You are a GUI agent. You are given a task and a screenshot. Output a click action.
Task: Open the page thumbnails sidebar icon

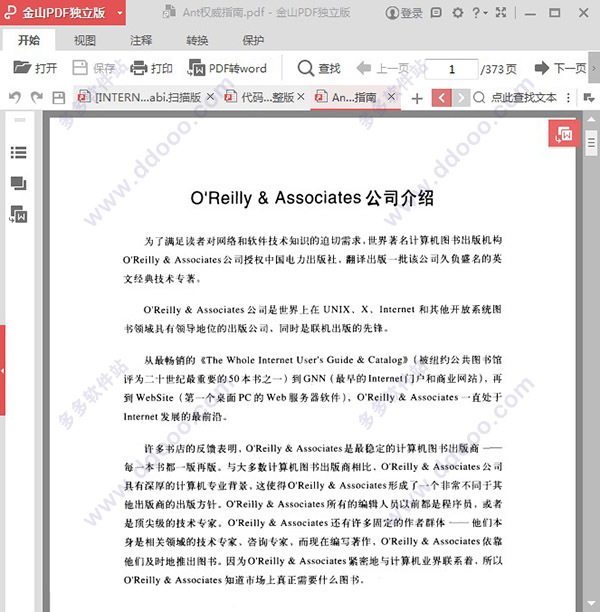18,183
